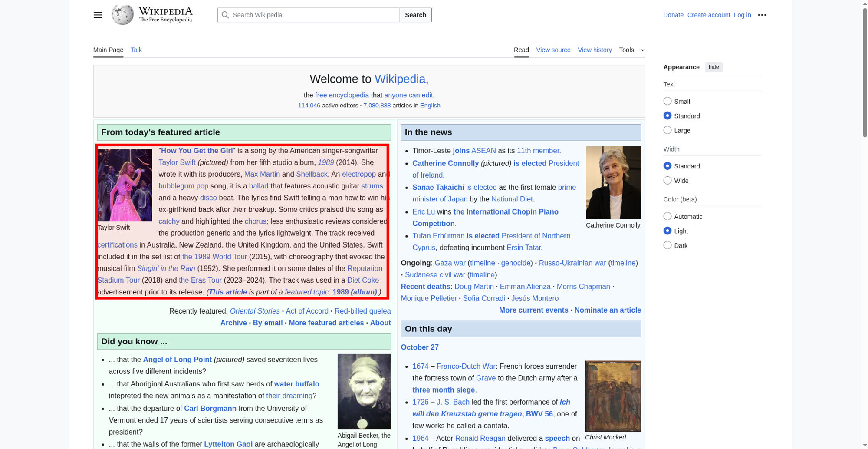Focus the Search Wikipedia input field
This screenshot has height=449, width=868.
[x=315, y=15]
